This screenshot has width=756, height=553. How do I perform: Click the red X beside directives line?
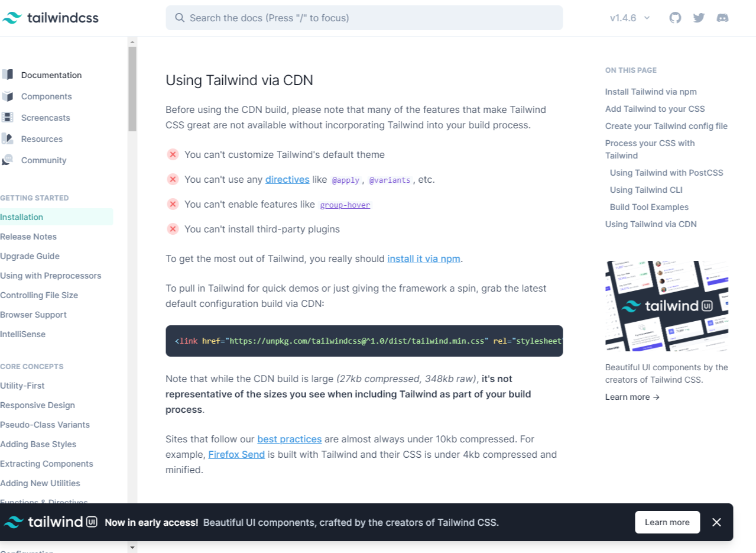[x=173, y=179]
